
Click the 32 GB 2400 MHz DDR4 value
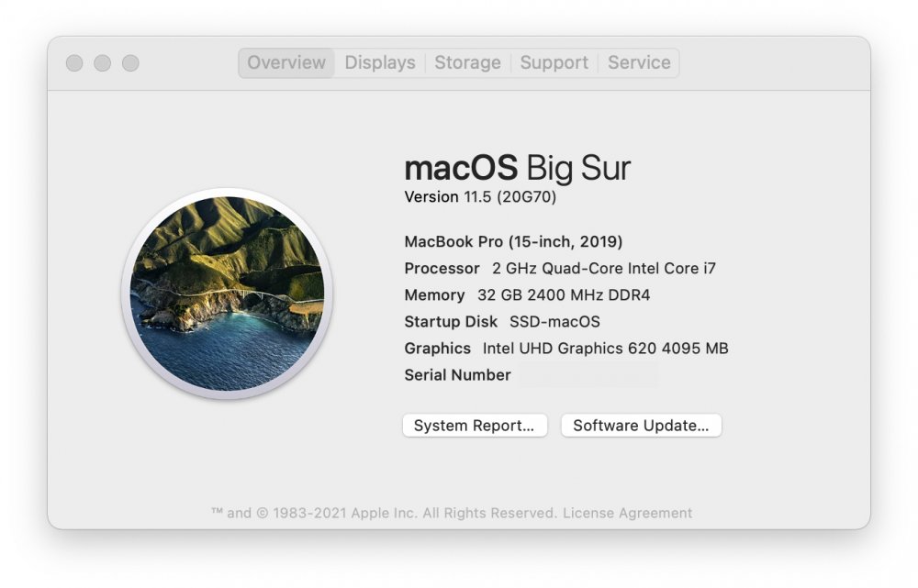(x=564, y=294)
